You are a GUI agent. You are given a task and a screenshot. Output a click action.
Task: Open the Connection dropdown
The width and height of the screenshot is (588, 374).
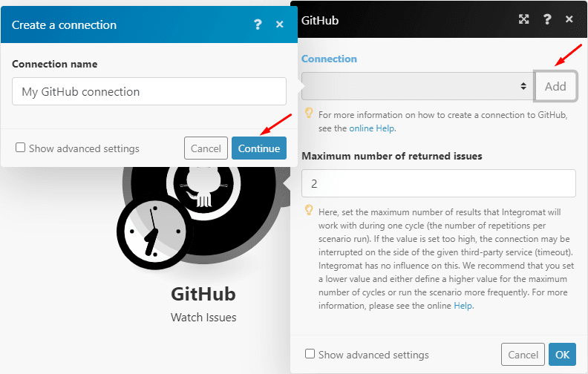(416, 86)
